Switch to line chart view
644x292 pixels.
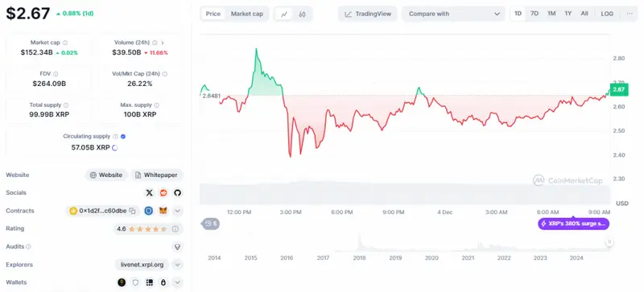coord(284,14)
